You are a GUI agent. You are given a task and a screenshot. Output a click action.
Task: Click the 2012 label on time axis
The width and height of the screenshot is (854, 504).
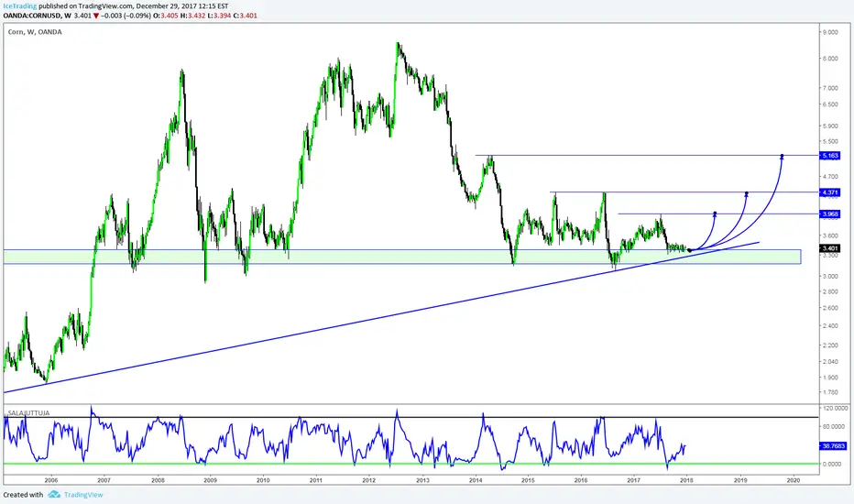pyautogui.click(x=369, y=480)
